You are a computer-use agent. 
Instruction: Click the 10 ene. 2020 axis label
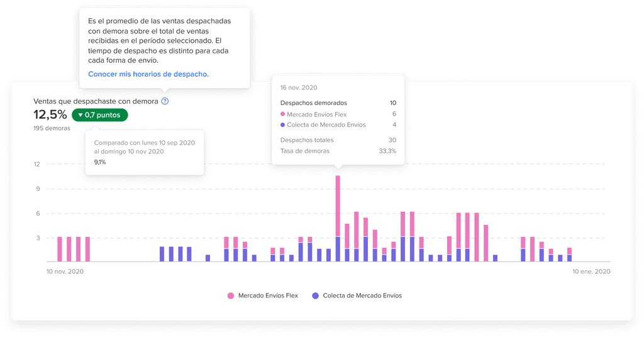coord(591,272)
